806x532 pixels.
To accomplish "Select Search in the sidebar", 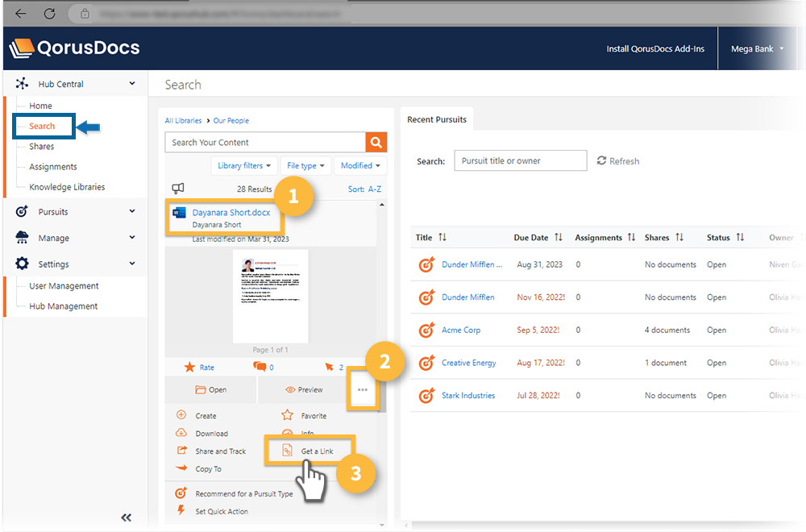I will [x=42, y=126].
